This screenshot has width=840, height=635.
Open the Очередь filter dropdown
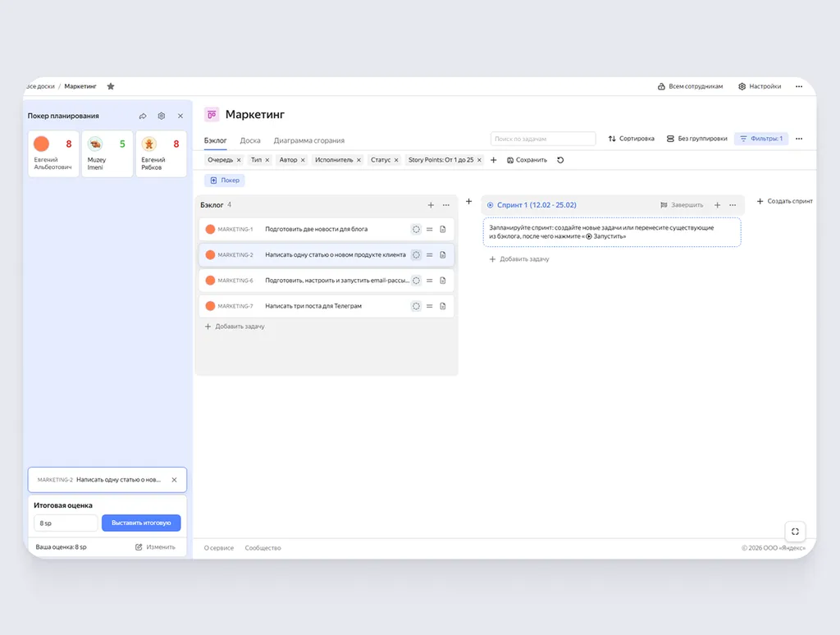point(220,160)
